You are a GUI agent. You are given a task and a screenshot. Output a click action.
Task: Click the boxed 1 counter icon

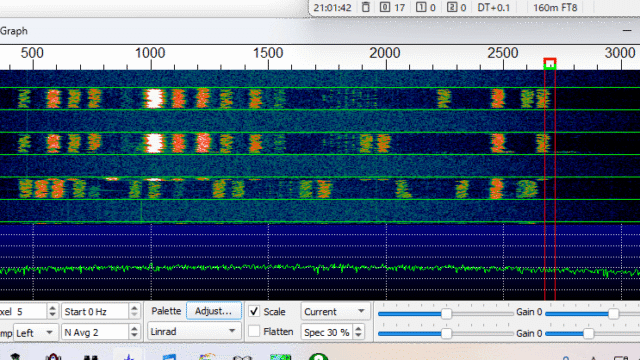tap(421, 7)
